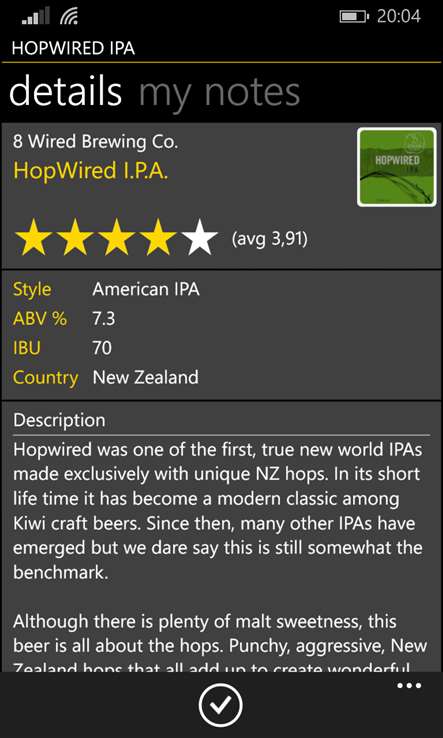Open the three-dots more menu
The width and height of the screenshot is (443, 738).
point(410,686)
